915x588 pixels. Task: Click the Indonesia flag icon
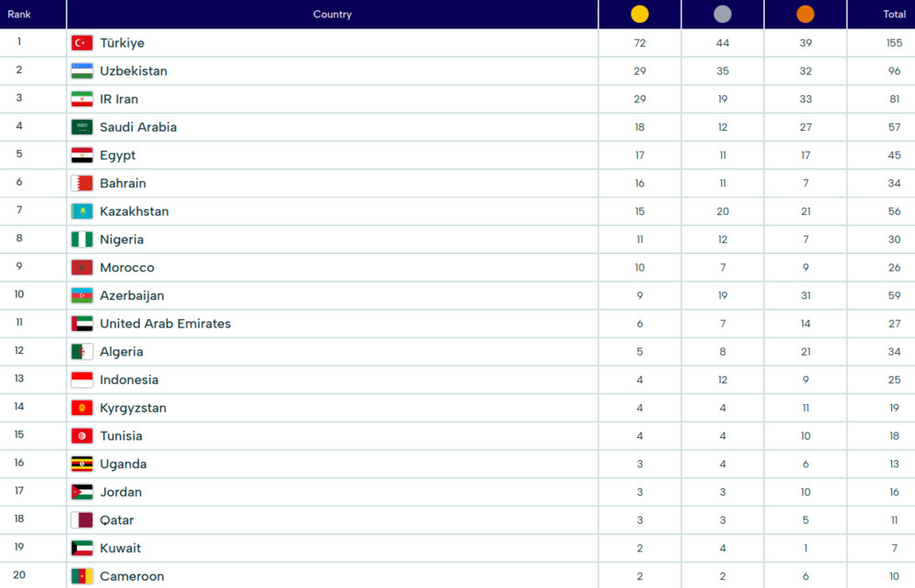point(82,380)
